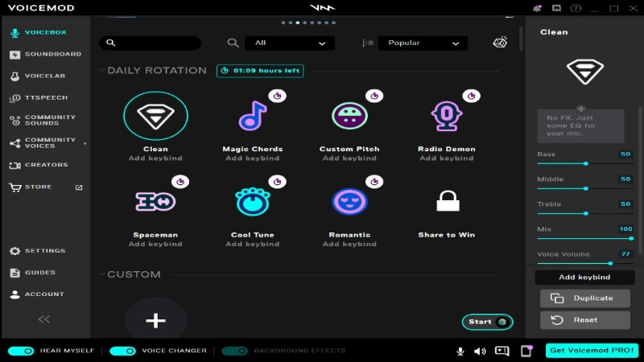Open the Discord icon in title bar

pyautogui.click(x=556, y=8)
